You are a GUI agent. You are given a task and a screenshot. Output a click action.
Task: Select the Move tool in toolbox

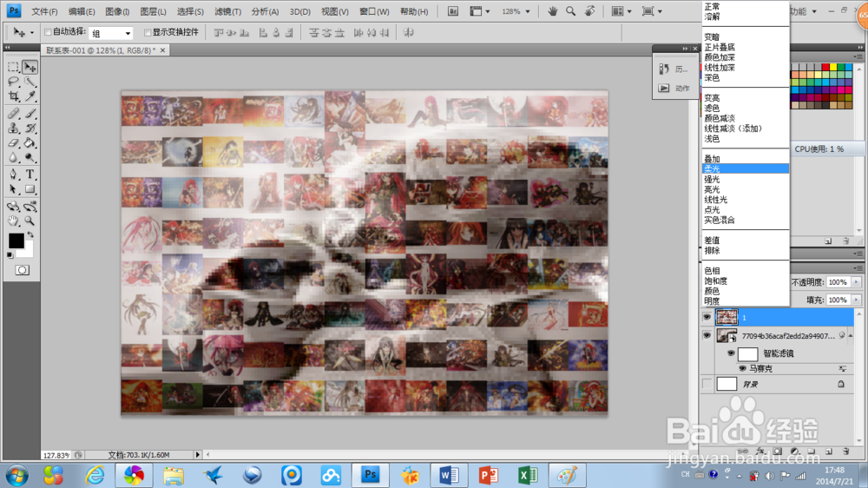pyautogui.click(x=30, y=67)
